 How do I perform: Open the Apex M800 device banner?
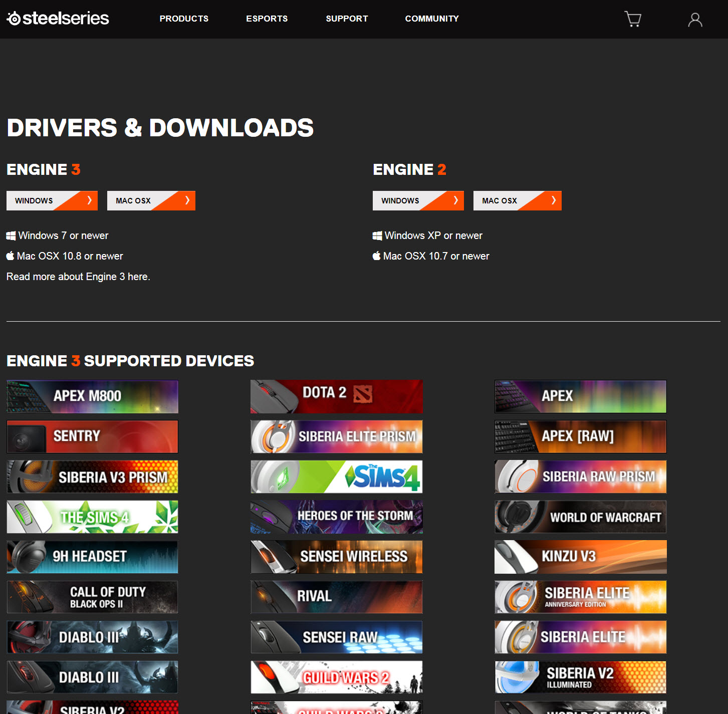point(92,396)
